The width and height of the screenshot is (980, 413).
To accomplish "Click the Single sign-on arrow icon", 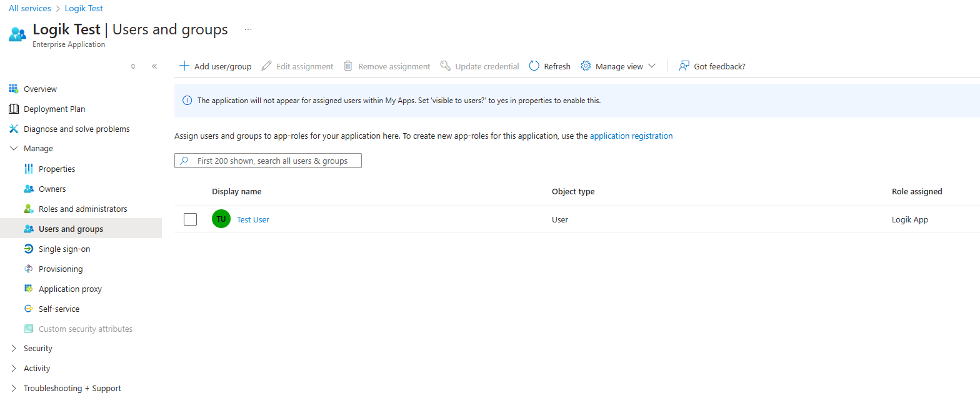I will [x=28, y=249].
